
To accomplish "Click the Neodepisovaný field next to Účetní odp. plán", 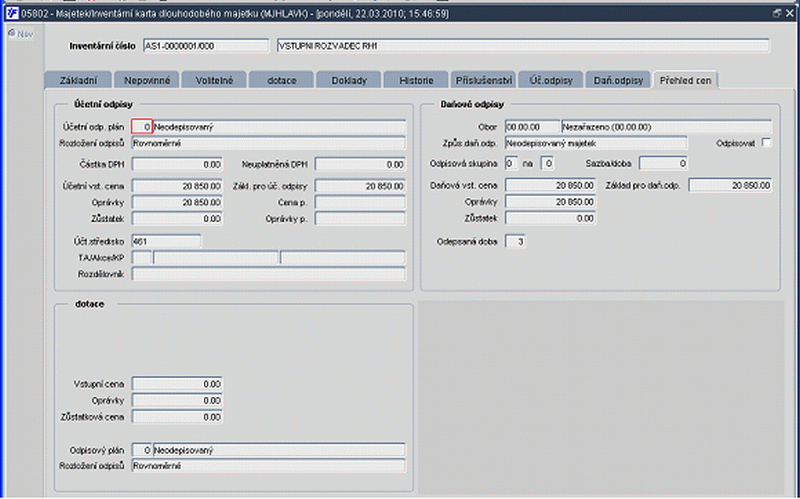I will point(280,127).
